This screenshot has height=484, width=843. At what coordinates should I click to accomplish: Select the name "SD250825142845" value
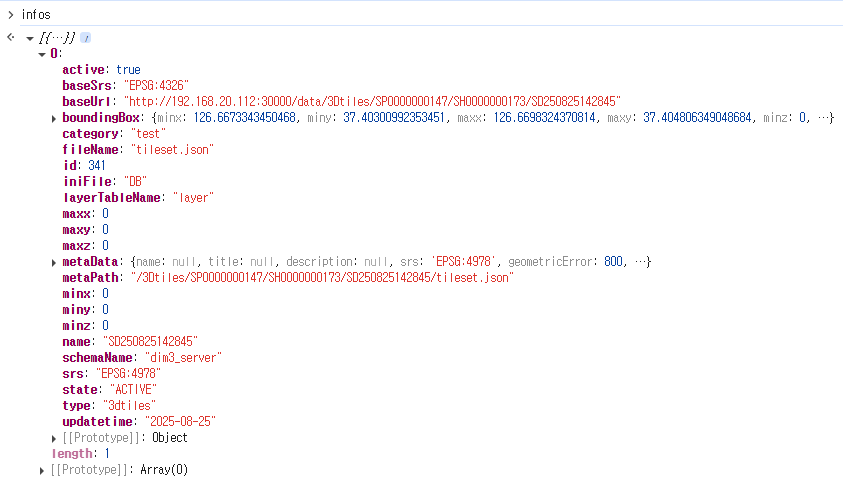point(150,341)
